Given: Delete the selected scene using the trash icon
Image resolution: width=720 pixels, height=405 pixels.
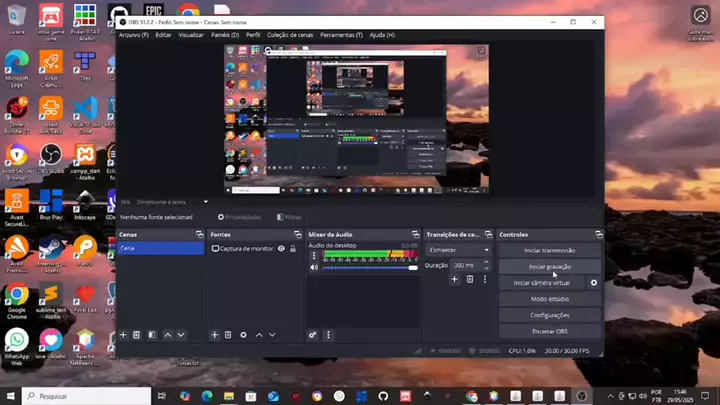Looking at the screenshot, I should point(137,335).
